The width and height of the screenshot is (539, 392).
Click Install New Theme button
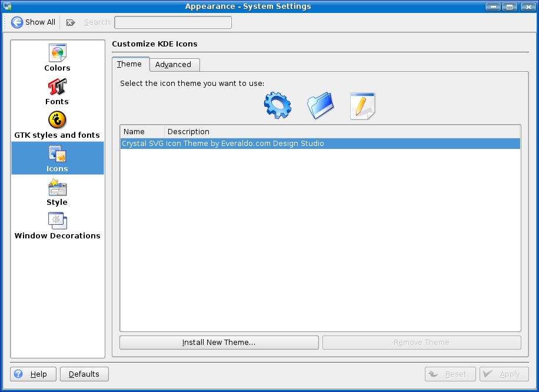[x=219, y=343]
